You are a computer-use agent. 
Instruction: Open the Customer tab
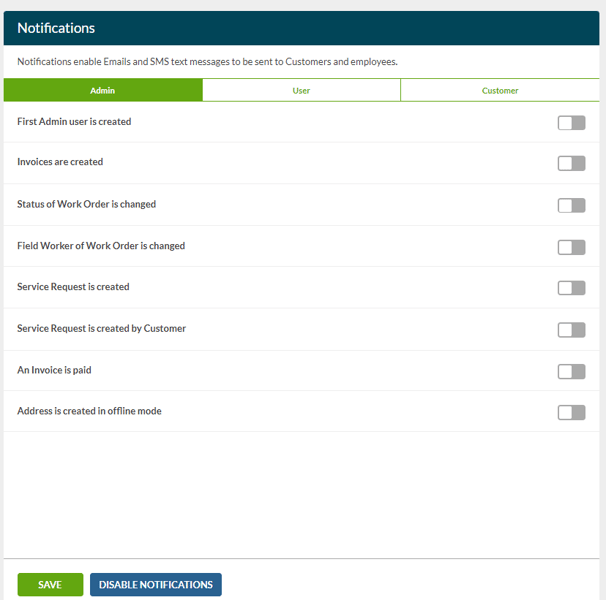click(x=500, y=90)
